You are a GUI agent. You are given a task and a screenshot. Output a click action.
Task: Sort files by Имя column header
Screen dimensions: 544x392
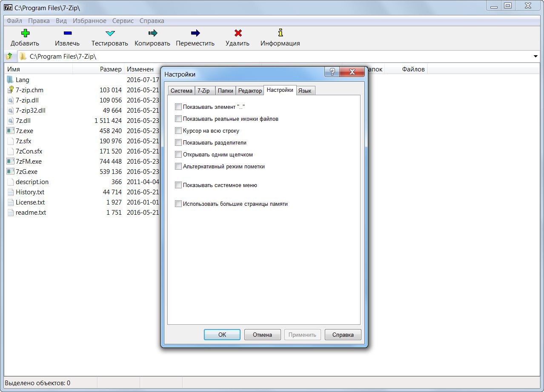pos(38,69)
